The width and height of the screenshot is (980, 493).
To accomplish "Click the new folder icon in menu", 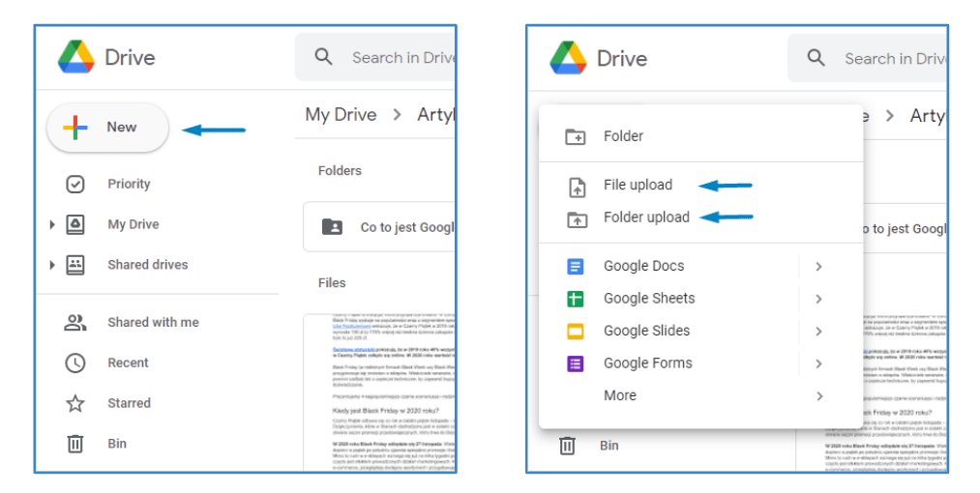I will point(575,136).
